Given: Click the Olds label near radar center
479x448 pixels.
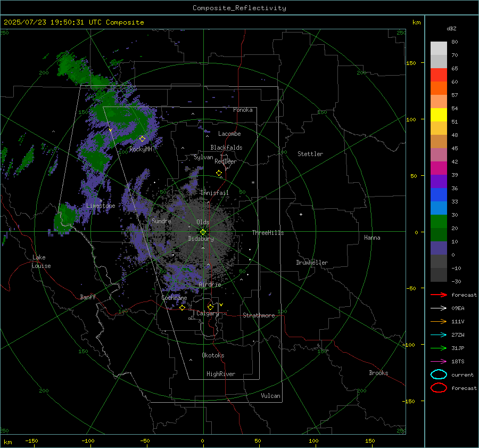Looking at the screenshot, I should (x=203, y=222).
